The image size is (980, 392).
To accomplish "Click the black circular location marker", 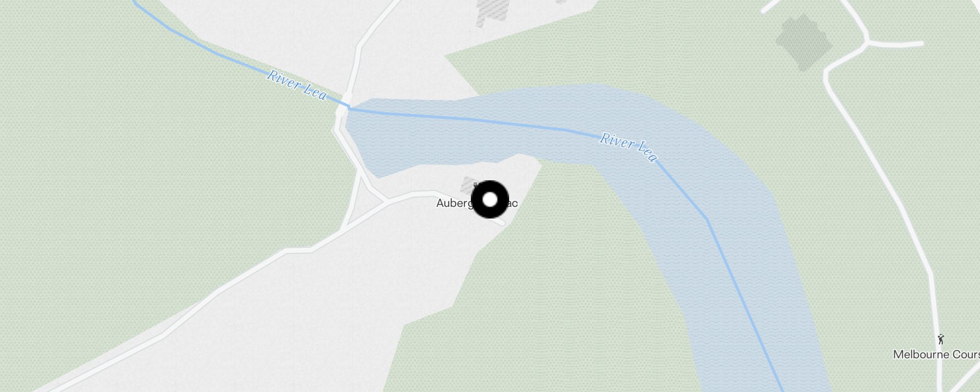I will click(490, 199).
